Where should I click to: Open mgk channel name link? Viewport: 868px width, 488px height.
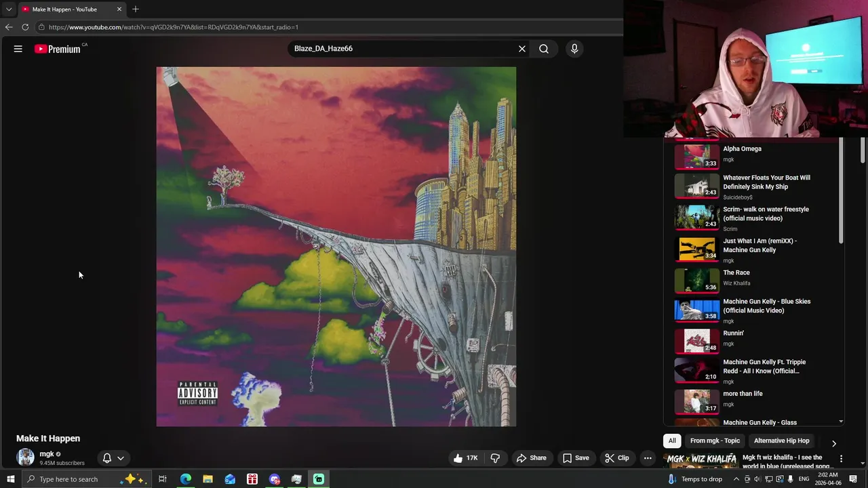47,454
